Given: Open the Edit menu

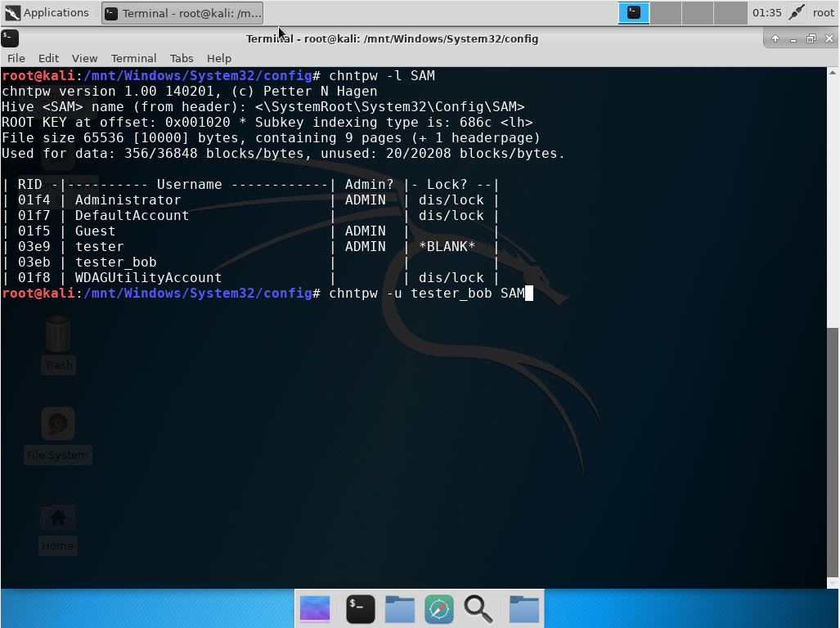Looking at the screenshot, I should (x=48, y=58).
